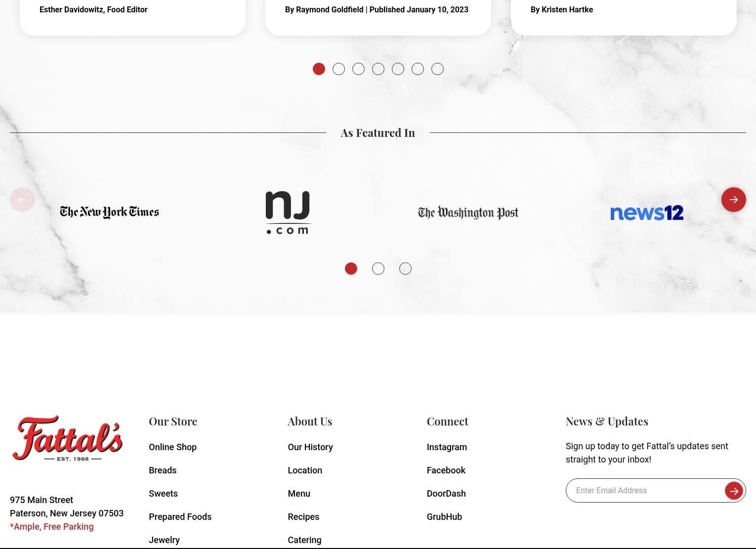
Task: Click the 975 Main Street address
Action: (42, 500)
